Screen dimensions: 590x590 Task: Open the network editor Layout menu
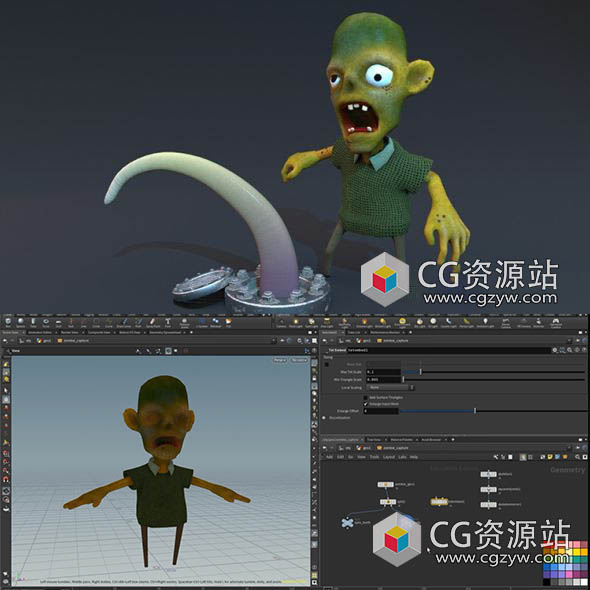pyautogui.click(x=389, y=457)
